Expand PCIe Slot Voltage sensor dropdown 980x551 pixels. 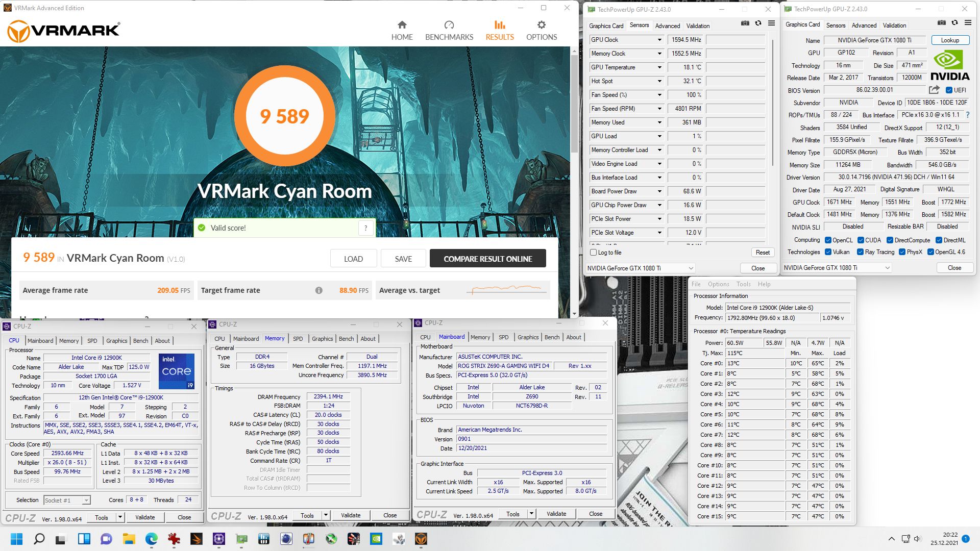(659, 233)
